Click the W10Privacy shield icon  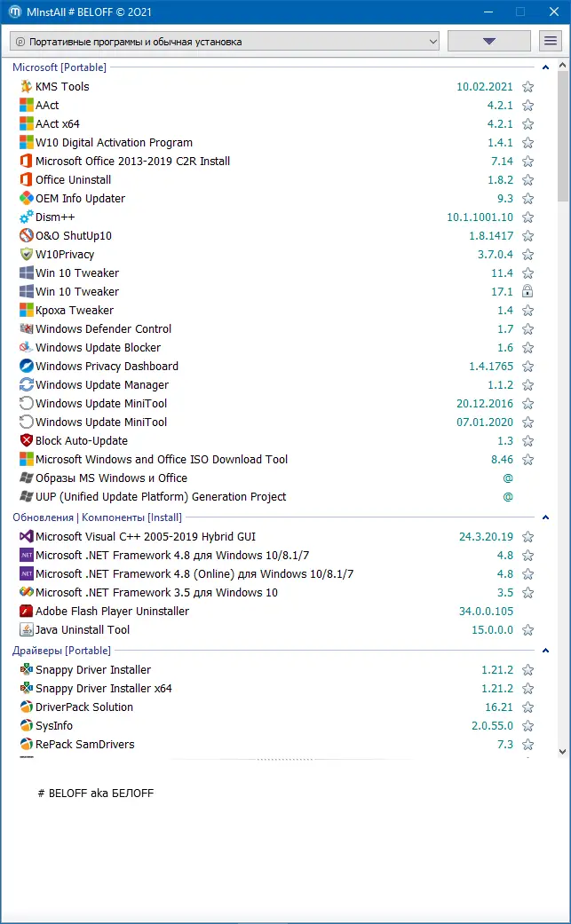click(27, 255)
